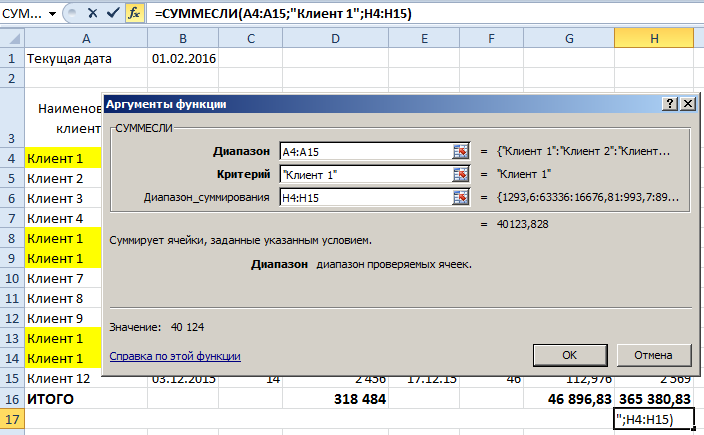Click Клиент 3 cell
Screen dimensions: 704x435
tap(63, 198)
